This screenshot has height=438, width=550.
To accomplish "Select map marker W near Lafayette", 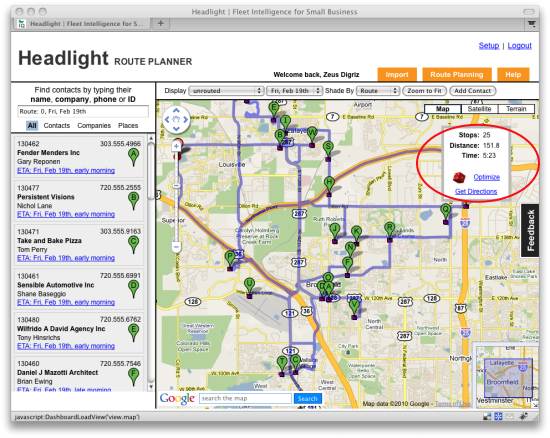I will (312, 135).
